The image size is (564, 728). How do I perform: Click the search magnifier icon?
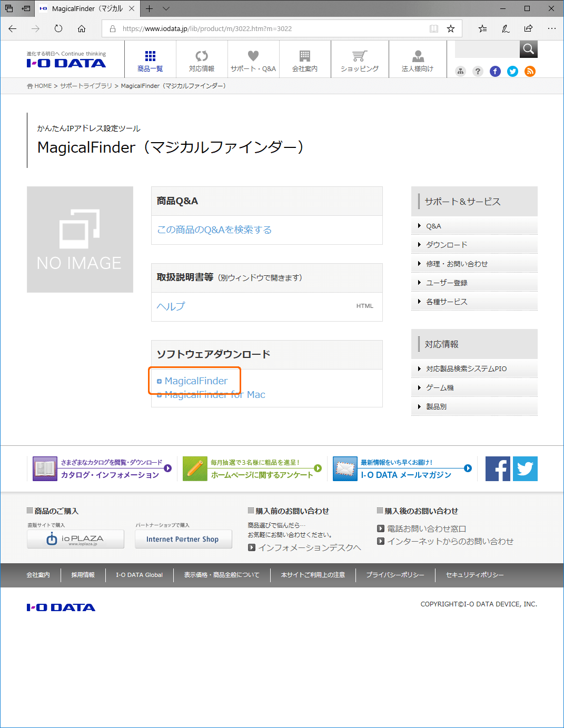click(528, 49)
